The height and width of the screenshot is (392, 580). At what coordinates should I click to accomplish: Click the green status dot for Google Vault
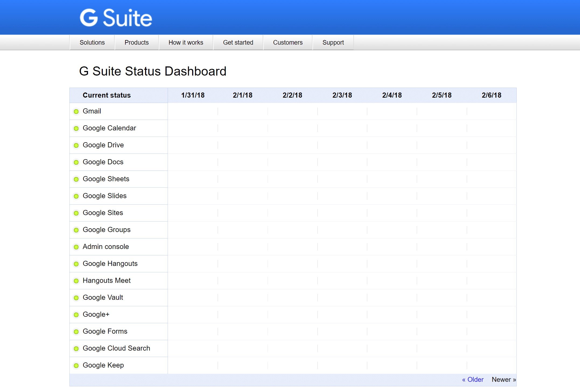[x=76, y=298]
